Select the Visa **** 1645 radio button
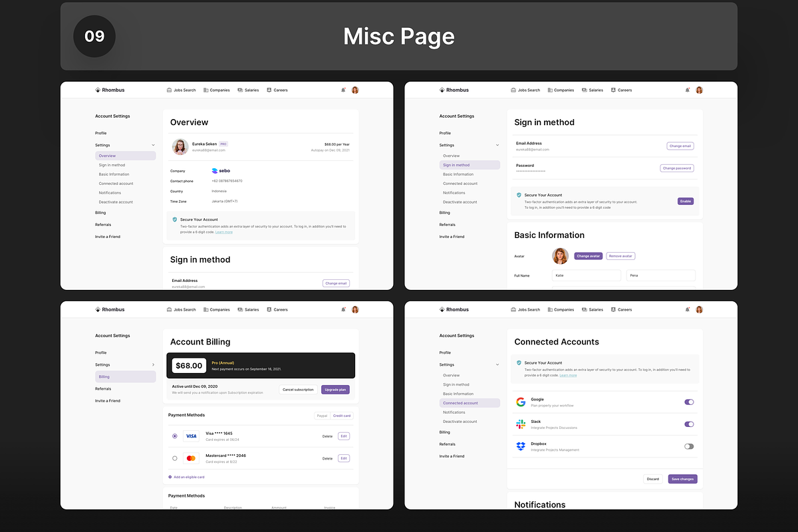Viewport: 798px width, 532px height. click(175, 436)
